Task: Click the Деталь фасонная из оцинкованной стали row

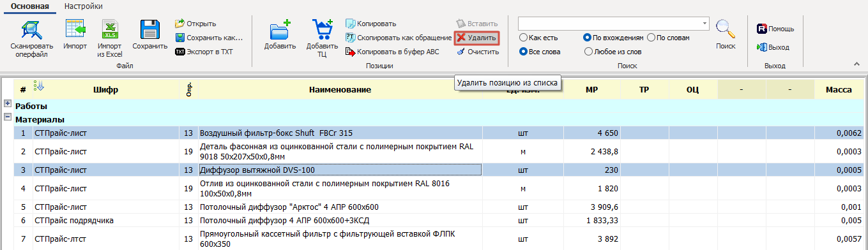Action: 439,152
